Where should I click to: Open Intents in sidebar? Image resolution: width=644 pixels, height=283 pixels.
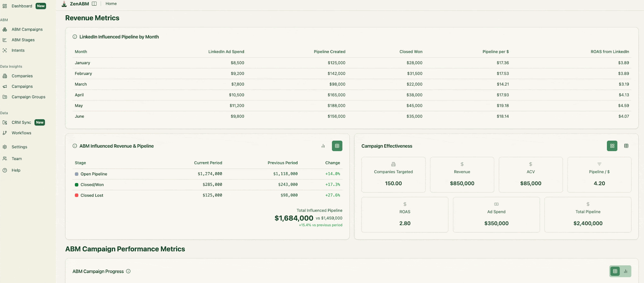pos(18,50)
